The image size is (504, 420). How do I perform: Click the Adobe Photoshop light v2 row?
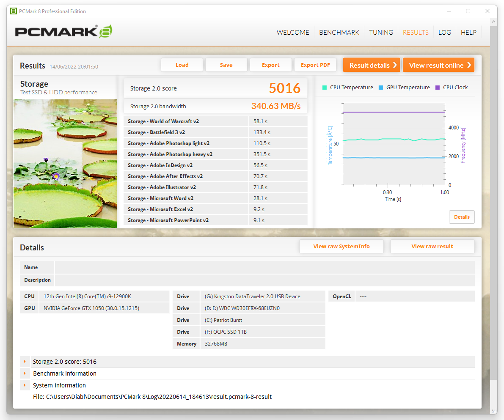point(215,143)
